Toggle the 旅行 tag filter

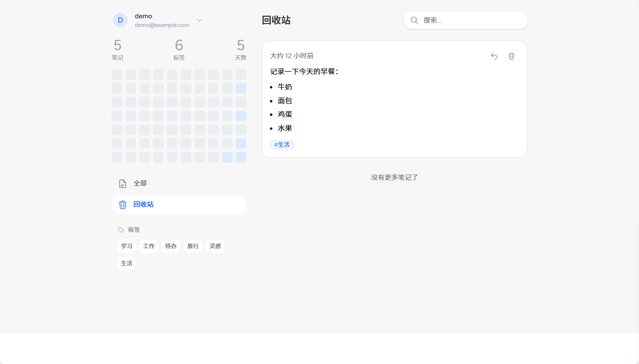(x=193, y=246)
